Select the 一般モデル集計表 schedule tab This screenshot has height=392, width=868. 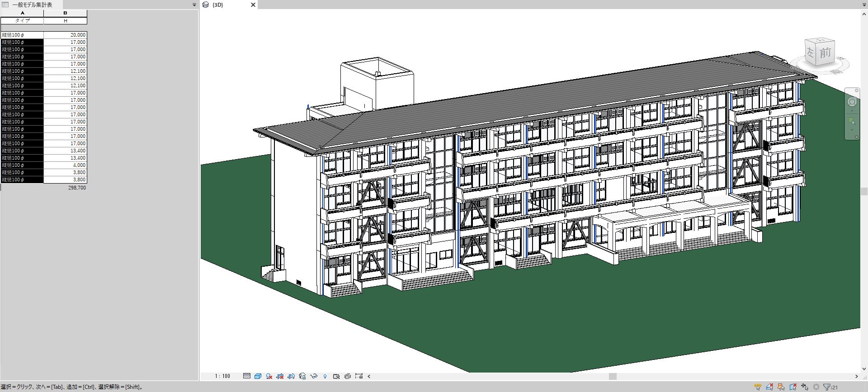[32, 5]
